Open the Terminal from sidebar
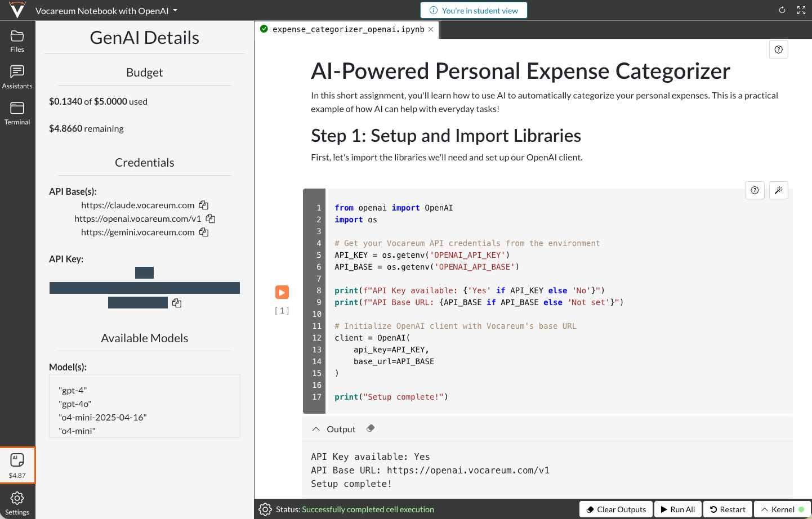The width and height of the screenshot is (812, 519). (x=17, y=113)
